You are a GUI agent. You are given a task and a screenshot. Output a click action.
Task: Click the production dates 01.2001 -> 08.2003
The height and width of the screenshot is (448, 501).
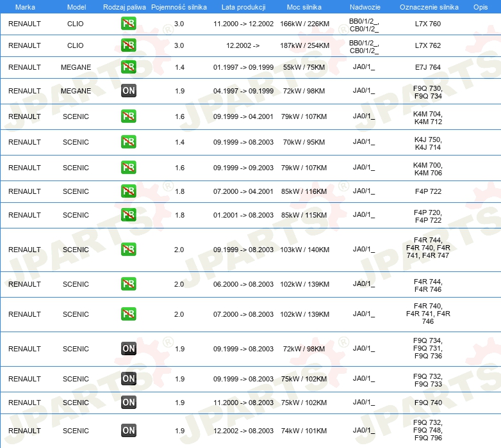click(x=243, y=215)
